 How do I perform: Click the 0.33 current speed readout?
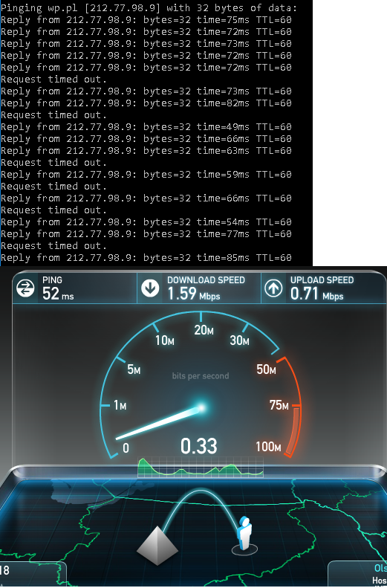pyautogui.click(x=199, y=446)
